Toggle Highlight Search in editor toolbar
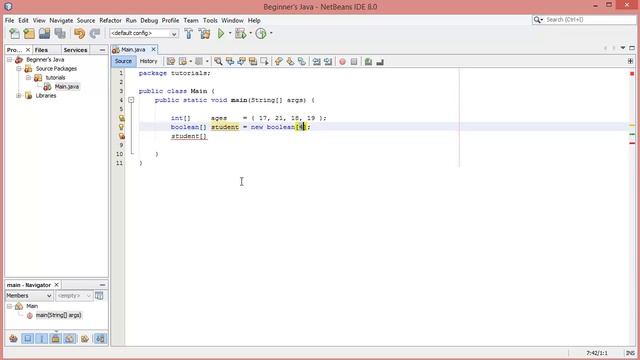 coord(253,62)
